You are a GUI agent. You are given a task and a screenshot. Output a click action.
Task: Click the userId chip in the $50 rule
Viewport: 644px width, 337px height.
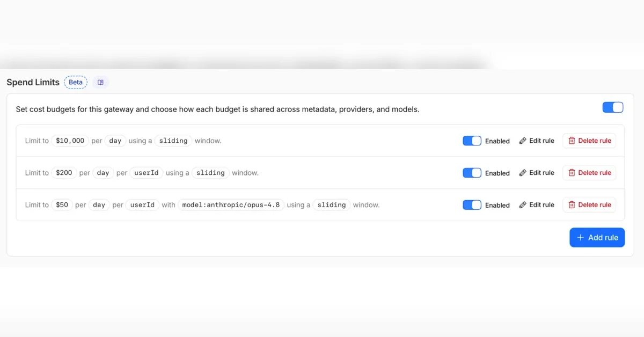click(x=143, y=205)
